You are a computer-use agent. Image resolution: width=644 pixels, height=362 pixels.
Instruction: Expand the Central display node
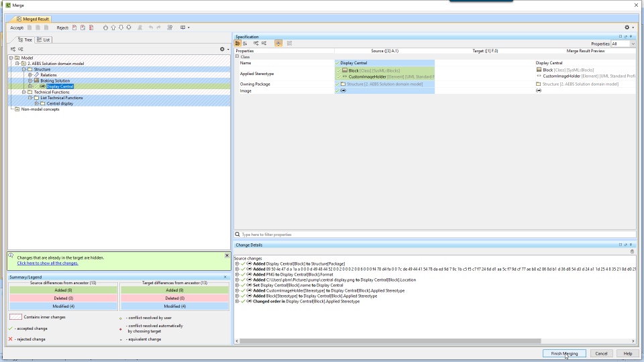(36, 103)
